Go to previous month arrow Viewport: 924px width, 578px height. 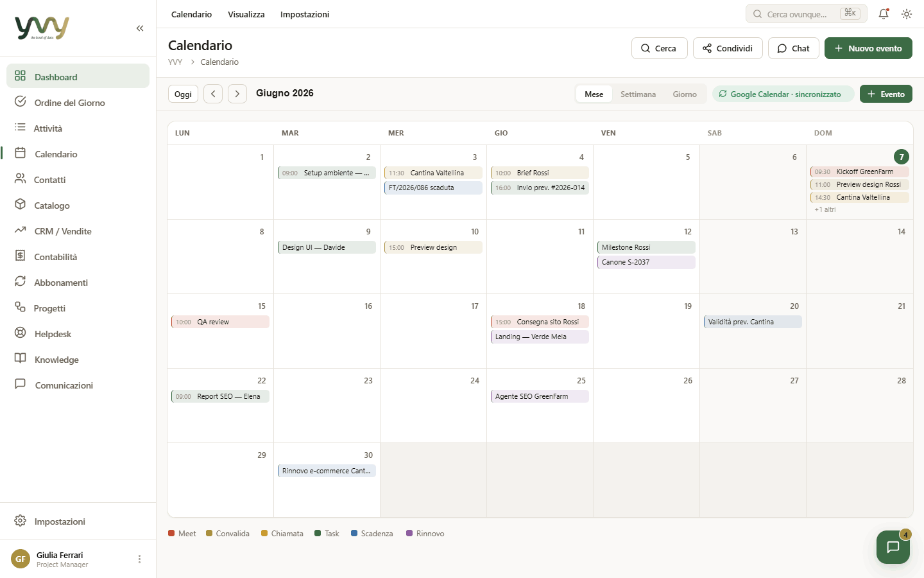[x=213, y=94]
